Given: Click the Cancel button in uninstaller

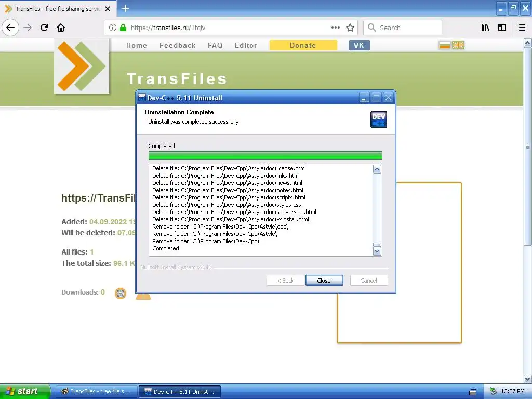Looking at the screenshot, I should [x=368, y=280].
